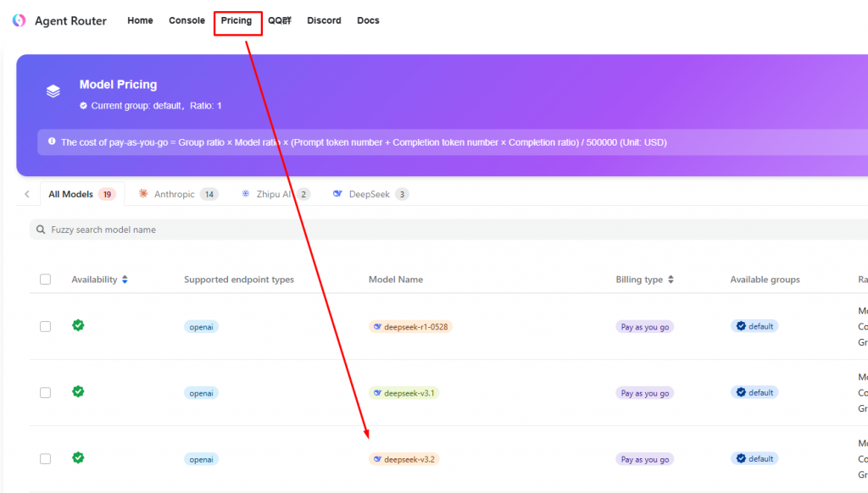The image size is (868, 493).
Task: Click the openai tag in deepseek-v3.2 row
Action: tap(201, 460)
